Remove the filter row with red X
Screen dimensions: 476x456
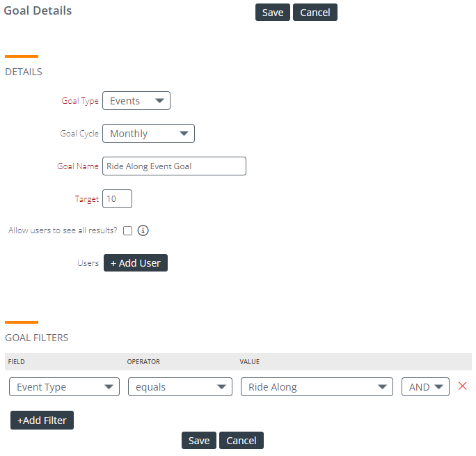coord(462,386)
